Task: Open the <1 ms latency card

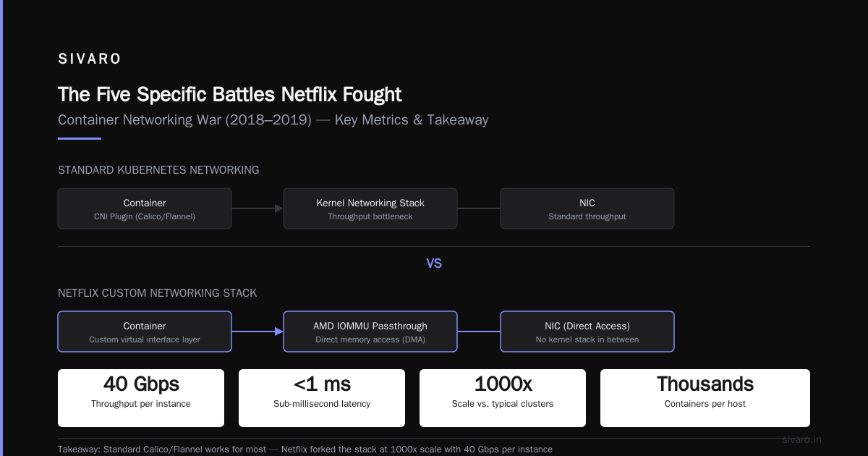Action: pos(322,397)
